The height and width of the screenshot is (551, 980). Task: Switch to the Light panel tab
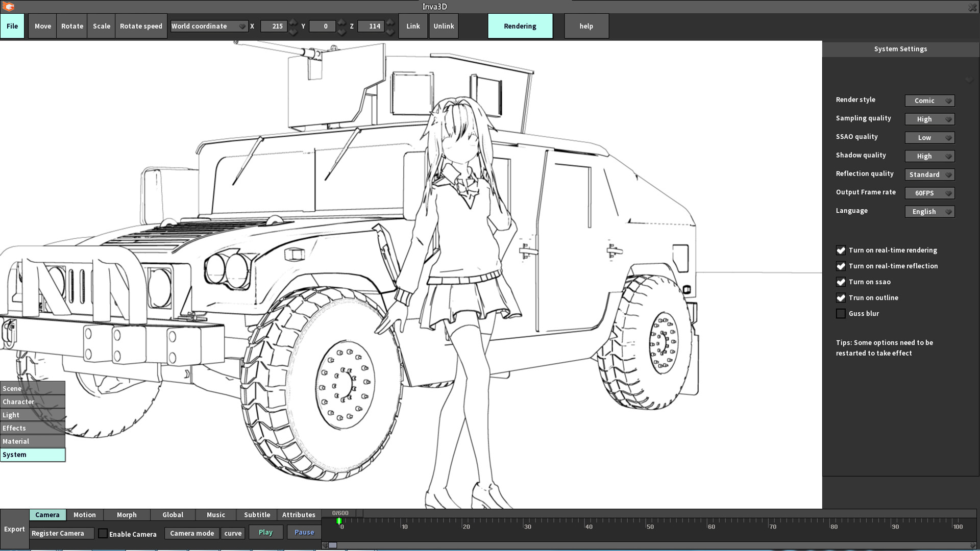tap(33, 415)
